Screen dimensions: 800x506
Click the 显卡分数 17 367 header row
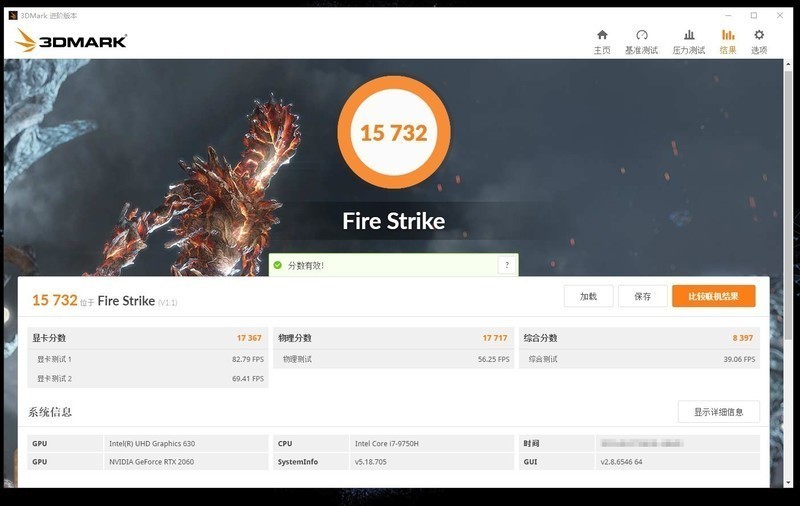[148, 338]
